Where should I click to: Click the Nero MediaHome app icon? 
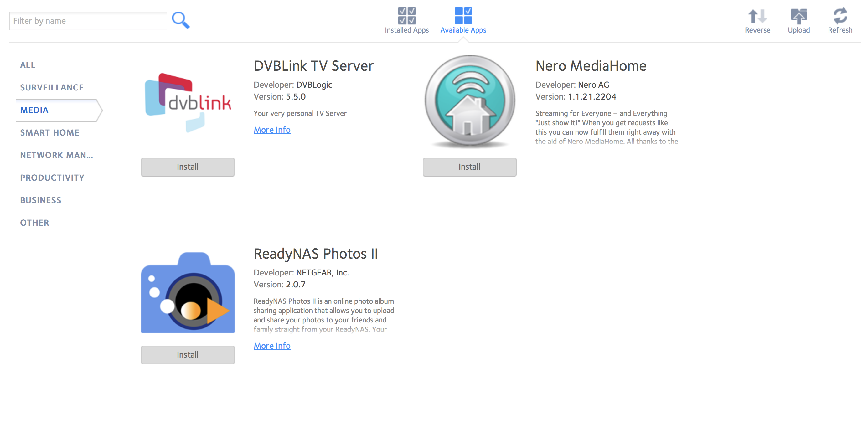[x=469, y=102]
